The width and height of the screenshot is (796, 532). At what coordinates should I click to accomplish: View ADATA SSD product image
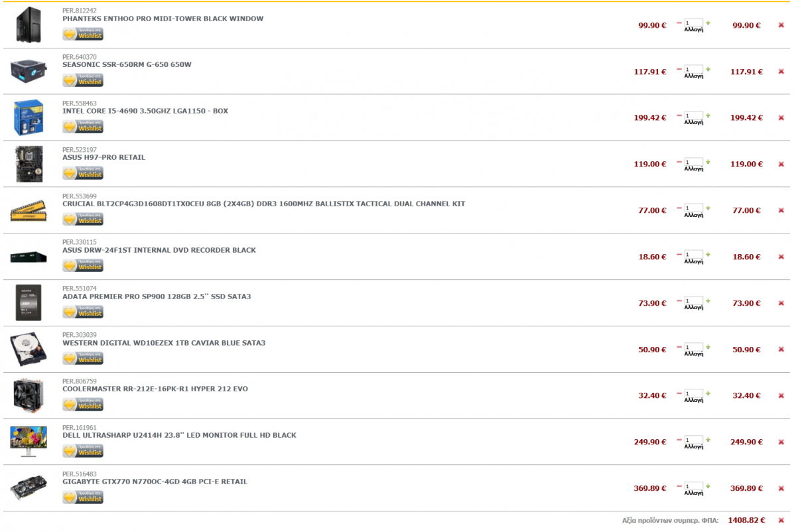pyautogui.click(x=29, y=302)
